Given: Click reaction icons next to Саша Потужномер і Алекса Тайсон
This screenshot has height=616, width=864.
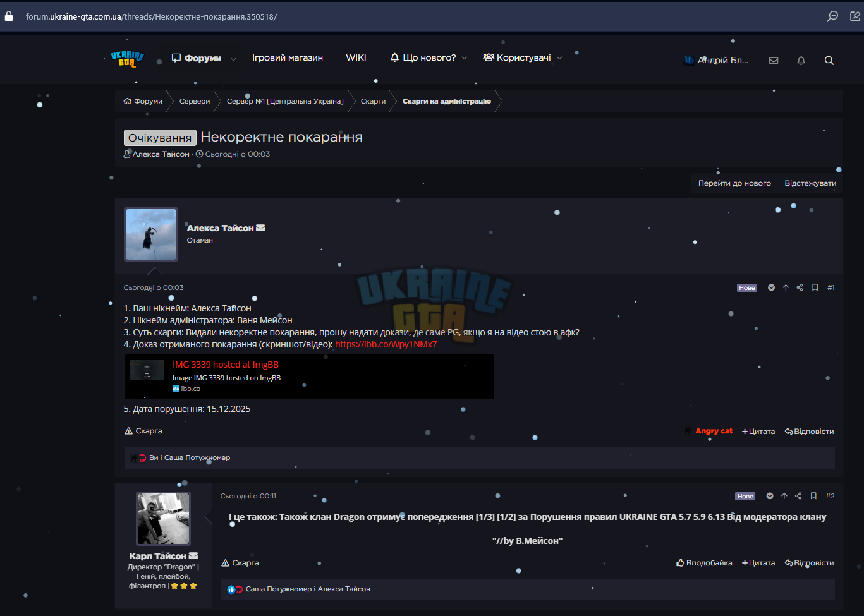Looking at the screenshot, I should (235, 589).
